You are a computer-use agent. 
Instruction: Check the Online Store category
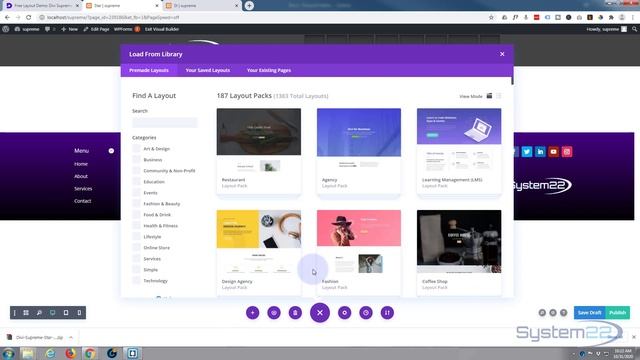pyautogui.click(x=136, y=248)
